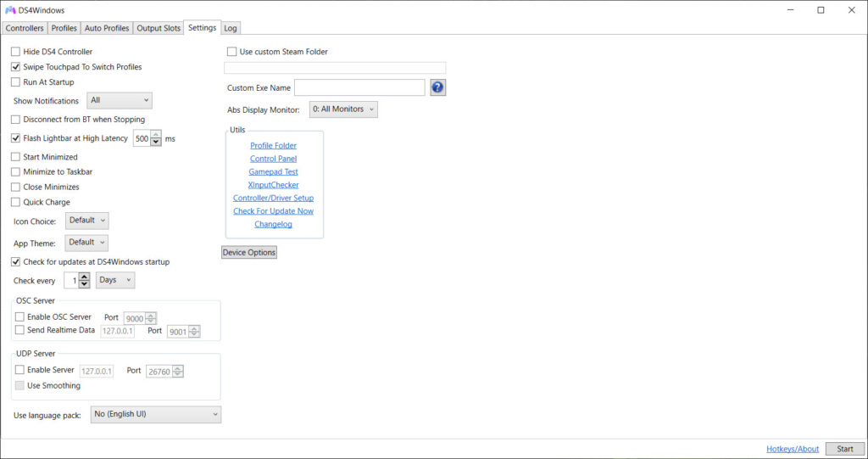Uncheck Swipe Touchpad To Switch Profiles

(15, 67)
